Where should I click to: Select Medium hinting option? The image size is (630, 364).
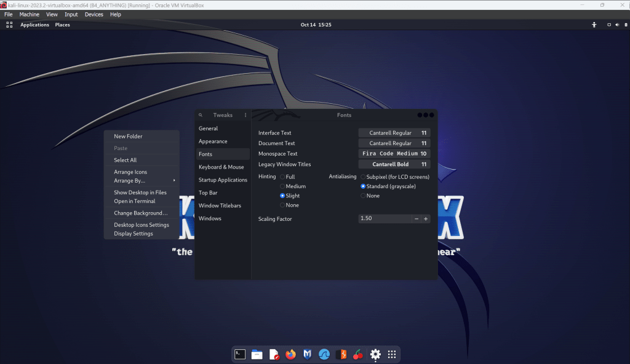(x=282, y=186)
